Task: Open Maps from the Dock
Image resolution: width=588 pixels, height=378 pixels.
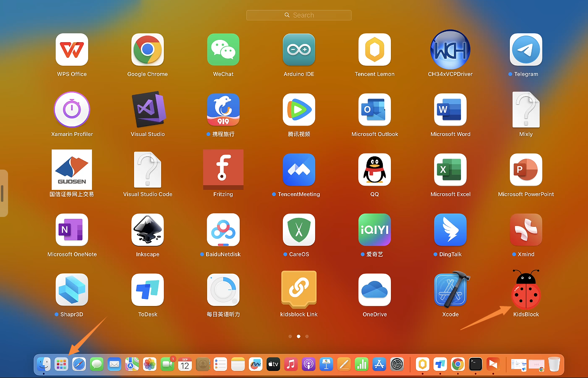Action: pos(132,364)
